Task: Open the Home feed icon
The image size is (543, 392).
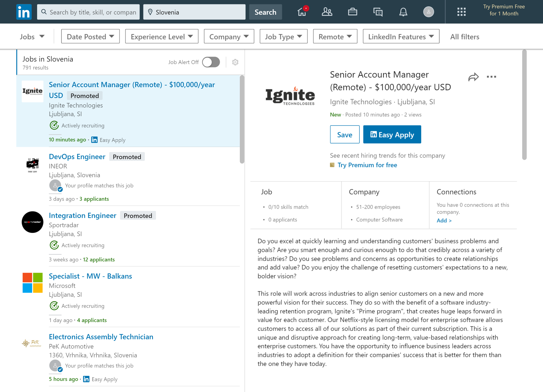Action: (302, 12)
